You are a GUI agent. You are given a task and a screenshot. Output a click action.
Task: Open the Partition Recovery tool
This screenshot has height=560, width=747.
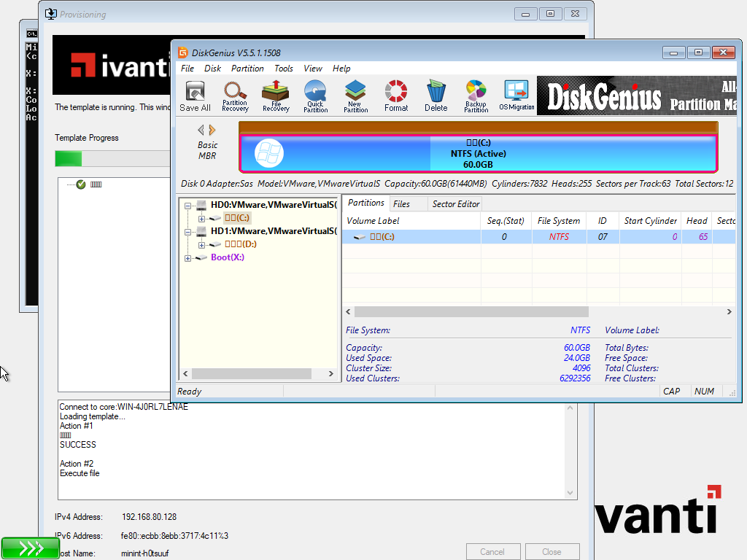235,96
